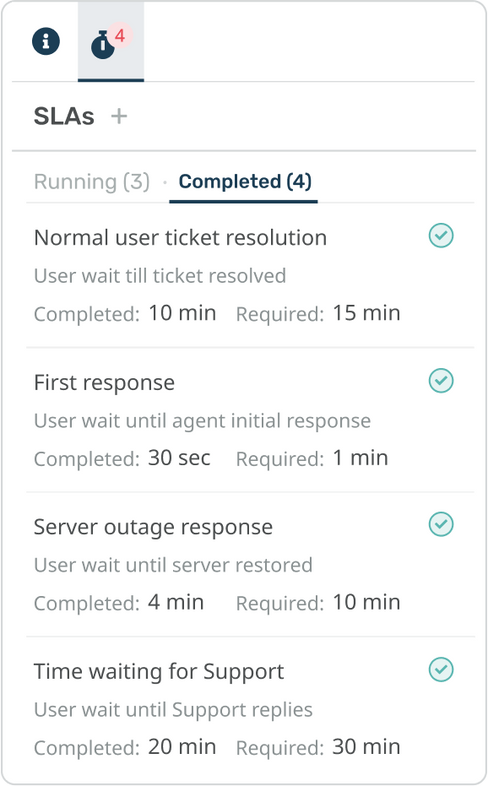Click Required 30 min value
The width and height of the screenshot is (488, 786).
[366, 746]
